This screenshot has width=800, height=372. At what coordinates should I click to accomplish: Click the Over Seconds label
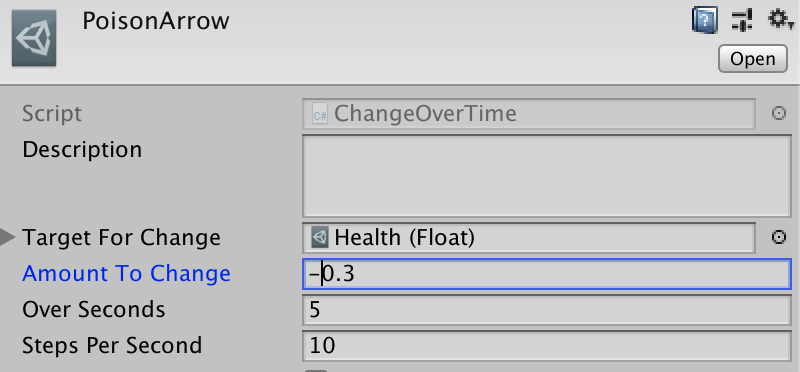[x=94, y=309]
